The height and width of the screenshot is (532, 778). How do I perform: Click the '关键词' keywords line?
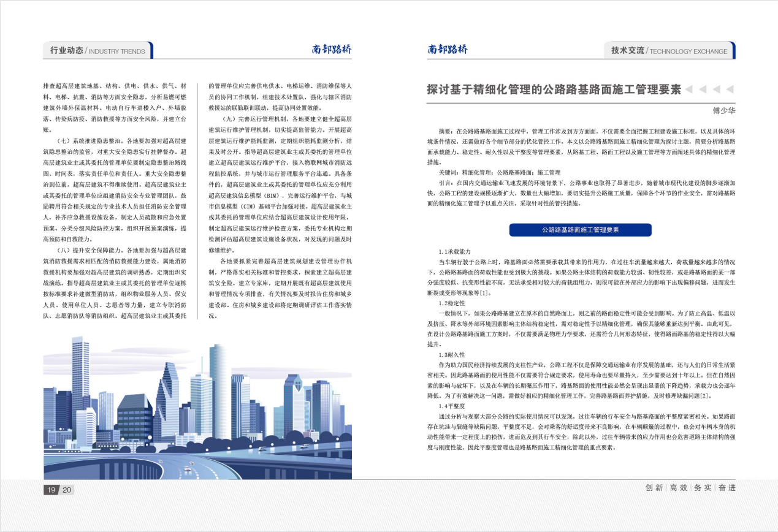pyautogui.click(x=498, y=173)
